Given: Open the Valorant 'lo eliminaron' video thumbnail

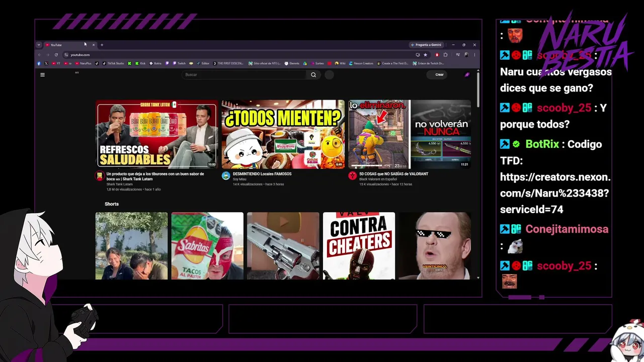Looking at the screenshot, I should (x=410, y=134).
